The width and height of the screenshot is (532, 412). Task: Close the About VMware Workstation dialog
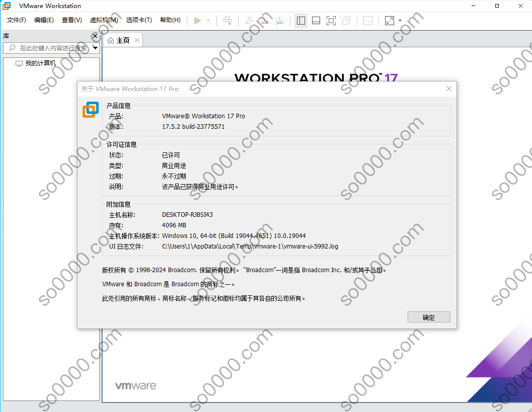(x=449, y=89)
